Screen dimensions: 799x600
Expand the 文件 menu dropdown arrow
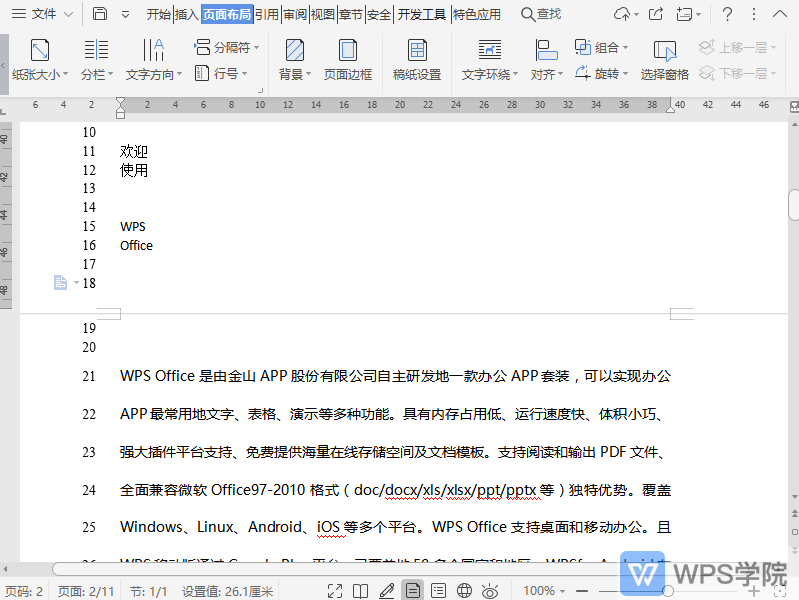click(x=68, y=14)
